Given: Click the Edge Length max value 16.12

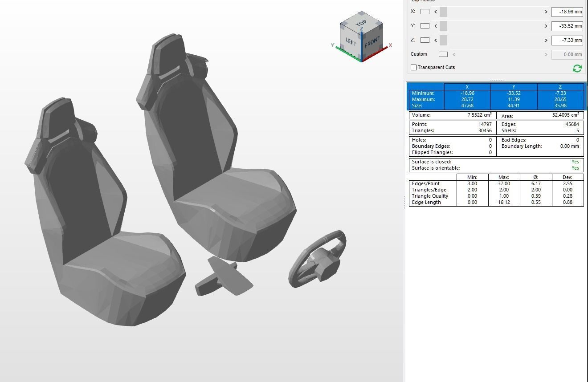Looking at the screenshot, I should tap(504, 202).
